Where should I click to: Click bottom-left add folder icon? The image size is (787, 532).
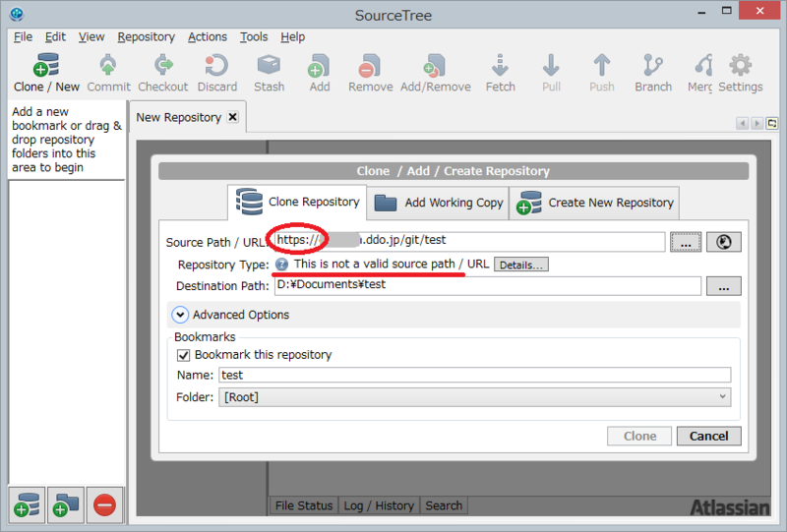(x=66, y=504)
